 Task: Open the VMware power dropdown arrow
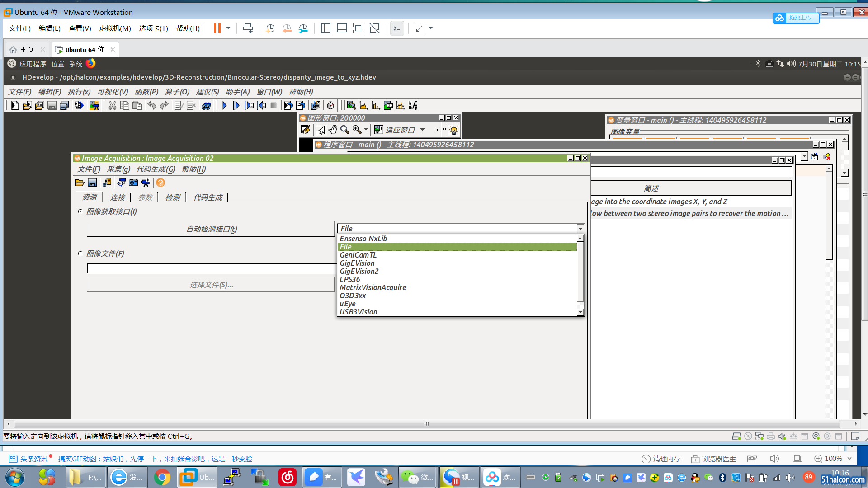pyautogui.click(x=228, y=28)
